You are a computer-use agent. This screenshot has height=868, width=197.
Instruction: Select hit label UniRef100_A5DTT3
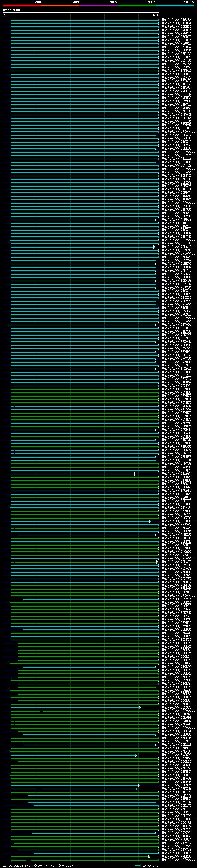point(177,501)
